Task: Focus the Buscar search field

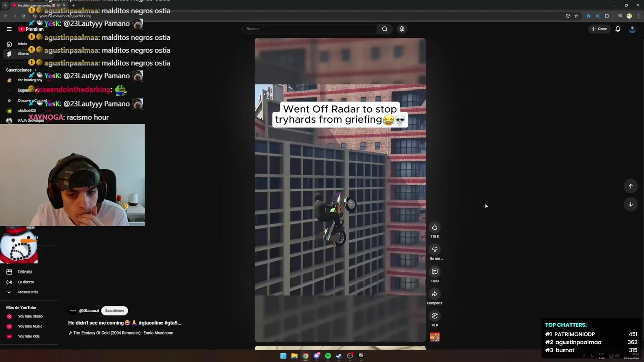Action: pyautogui.click(x=309, y=29)
